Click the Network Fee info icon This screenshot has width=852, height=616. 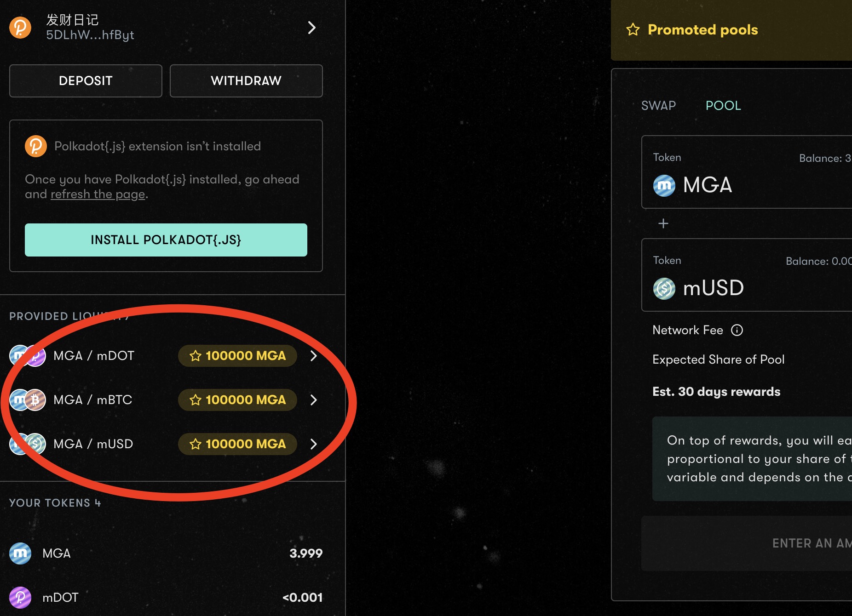coord(737,330)
